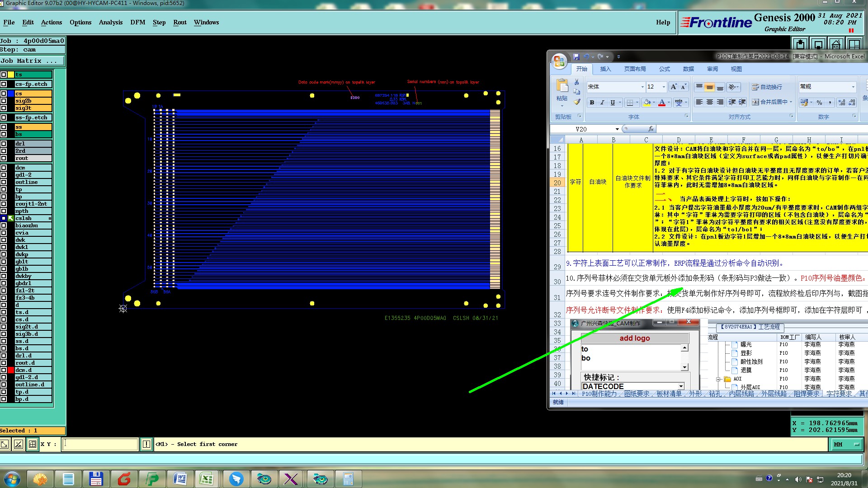868x488 pixels.
Task: Click the blue color swatch of cs layer
Action: 11,94
